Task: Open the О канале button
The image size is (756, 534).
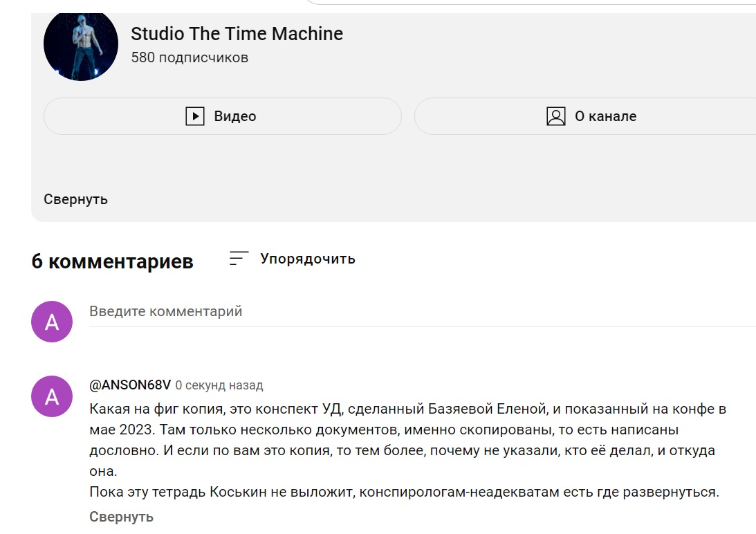Action: (x=585, y=116)
